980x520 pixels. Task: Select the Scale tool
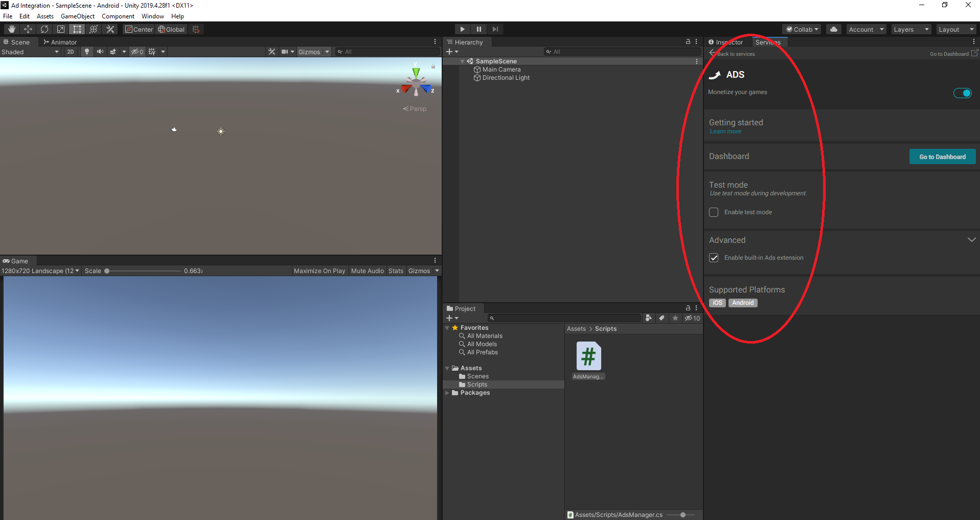coord(60,29)
